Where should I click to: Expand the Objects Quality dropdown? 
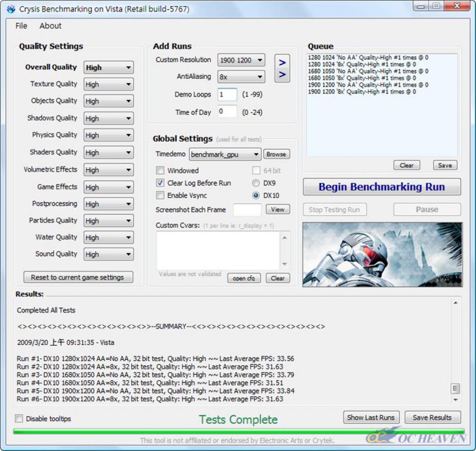point(108,101)
